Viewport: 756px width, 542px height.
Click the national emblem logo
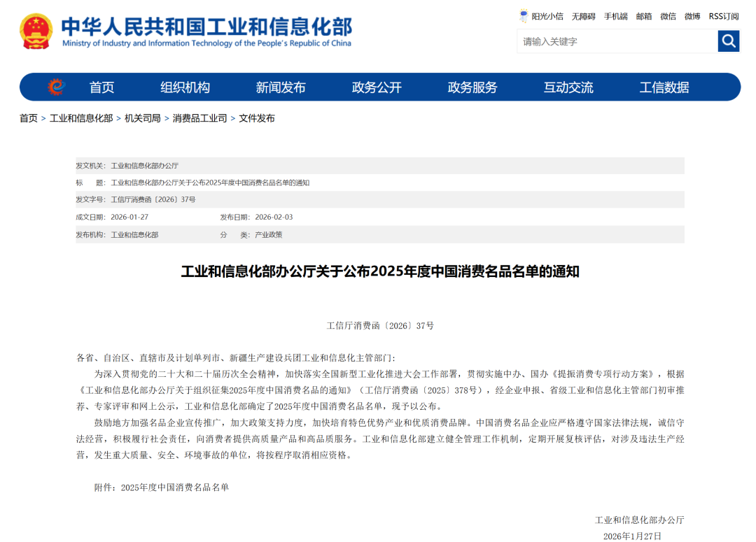[34, 31]
